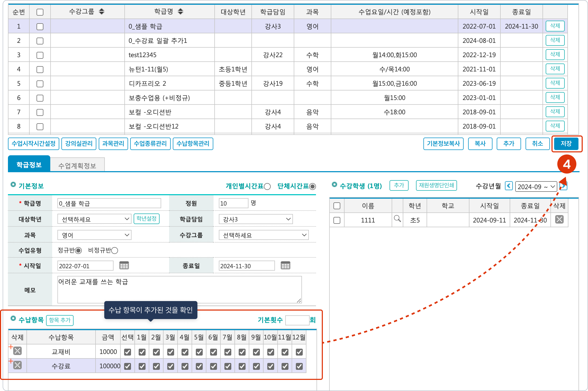Open the 수강년월 2024-09 dropdown
The image size is (588, 391).
536,187
